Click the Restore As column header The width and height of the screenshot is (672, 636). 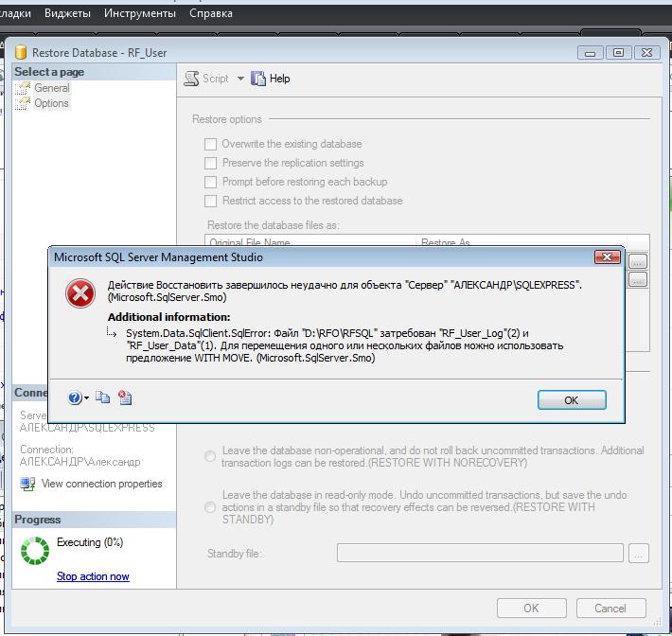[521, 241]
